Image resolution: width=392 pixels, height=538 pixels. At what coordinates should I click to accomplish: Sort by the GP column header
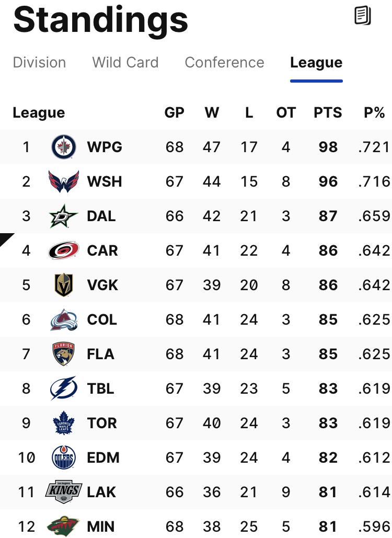tap(175, 112)
